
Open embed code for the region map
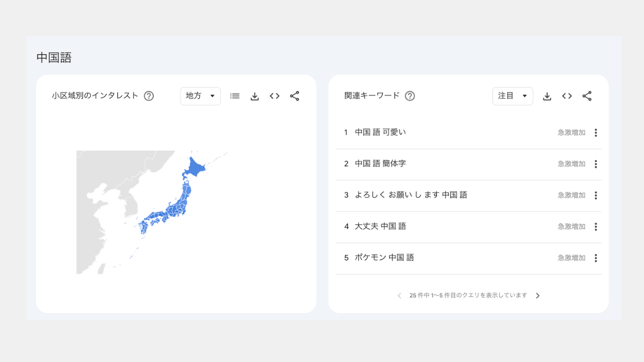tap(274, 96)
